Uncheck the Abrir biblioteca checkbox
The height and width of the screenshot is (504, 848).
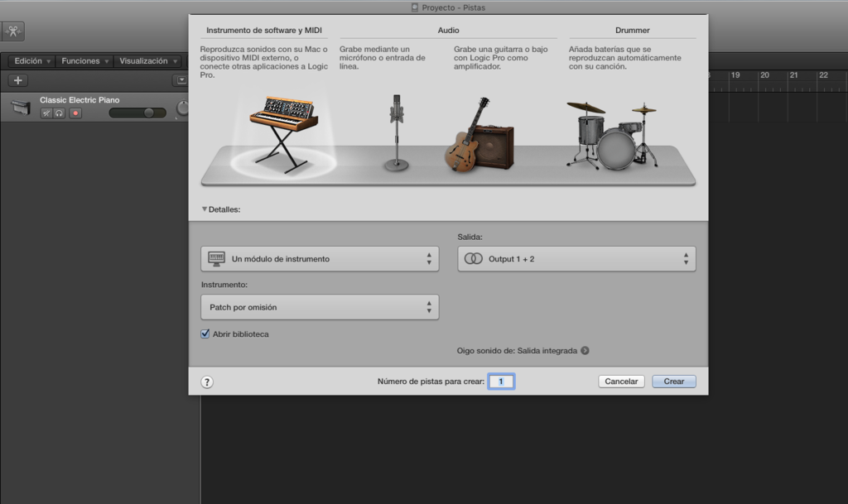coord(205,334)
